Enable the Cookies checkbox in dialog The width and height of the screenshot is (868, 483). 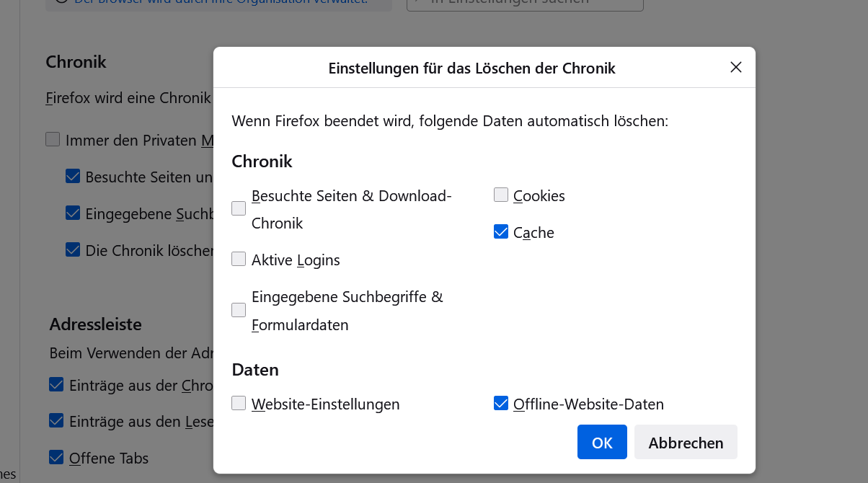(501, 195)
